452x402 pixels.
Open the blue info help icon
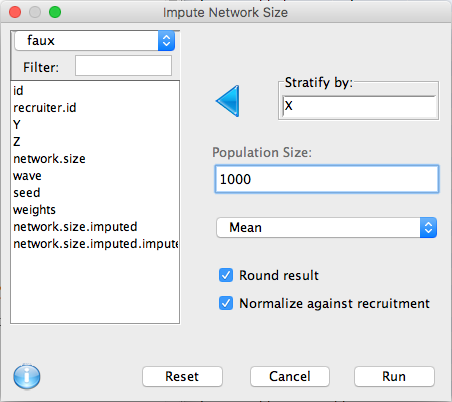[27, 377]
